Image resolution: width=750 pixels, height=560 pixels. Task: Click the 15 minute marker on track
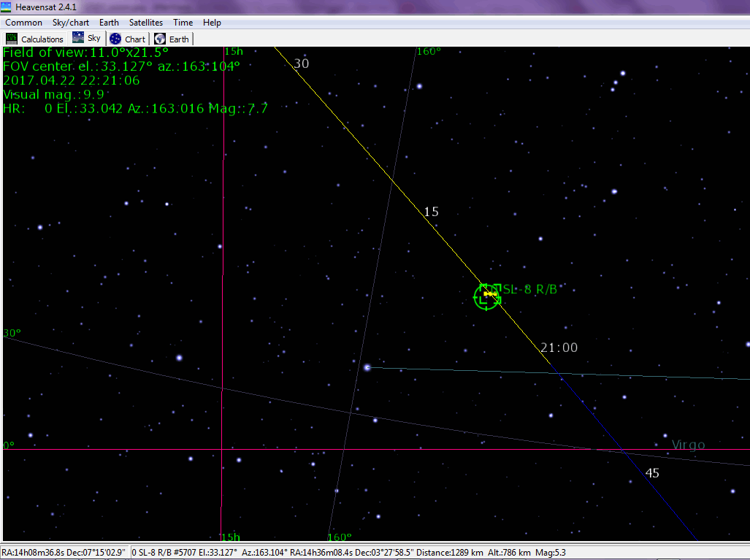tap(431, 212)
